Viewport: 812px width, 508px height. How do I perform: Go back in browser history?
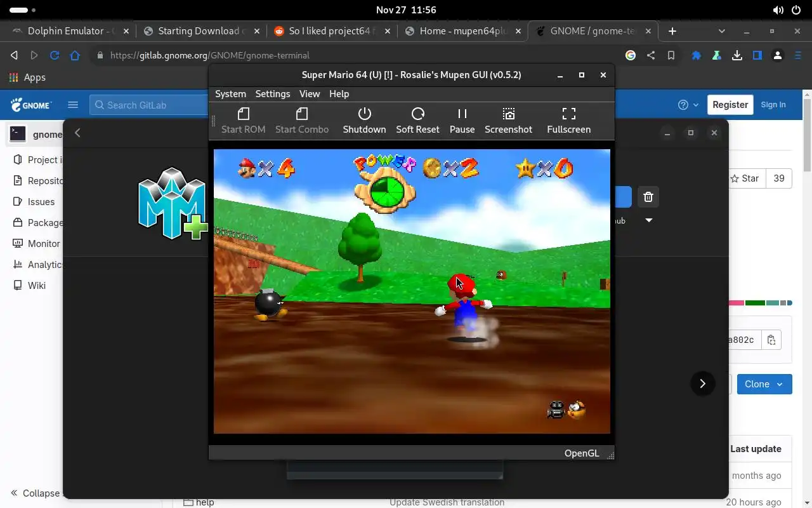point(14,55)
